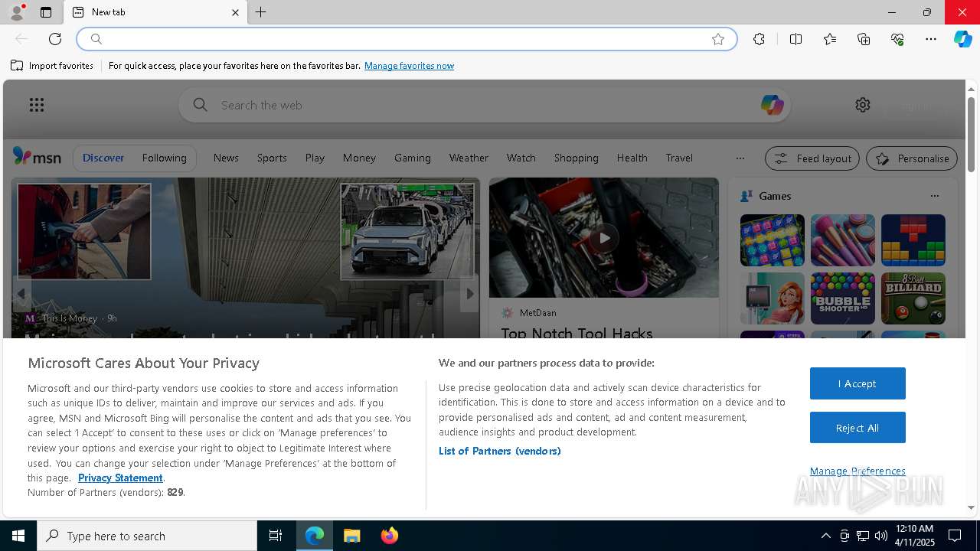The width and height of the screenshot is (980, 551).
Task: Open the Health menu item
Action: tap(632, 158)
